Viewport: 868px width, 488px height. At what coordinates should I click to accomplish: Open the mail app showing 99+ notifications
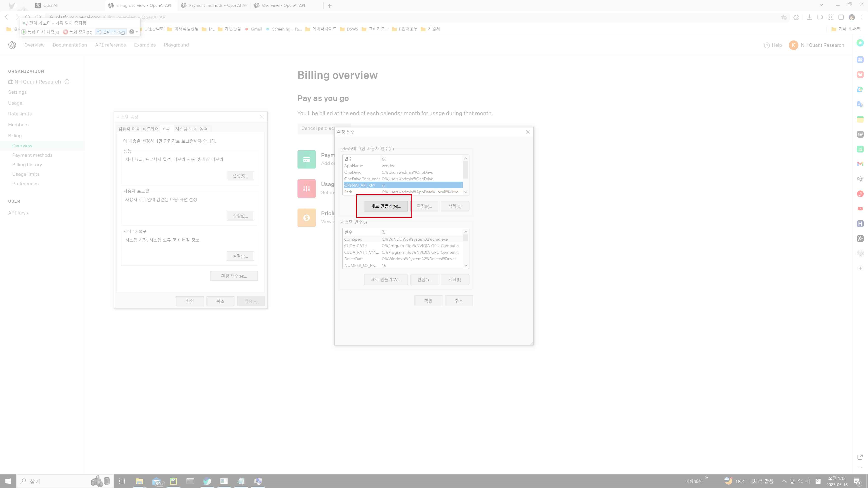click(x=157, y=481)
